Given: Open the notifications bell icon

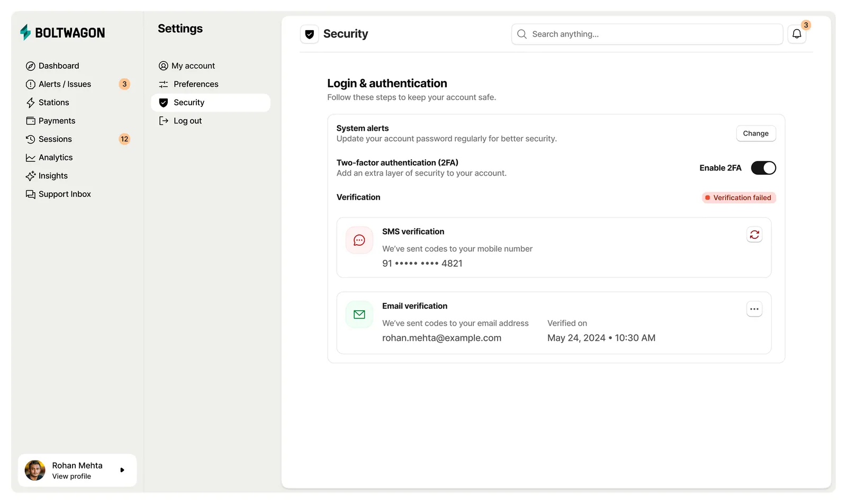Looking at the screenshot, I should click(x=797, y=34).
